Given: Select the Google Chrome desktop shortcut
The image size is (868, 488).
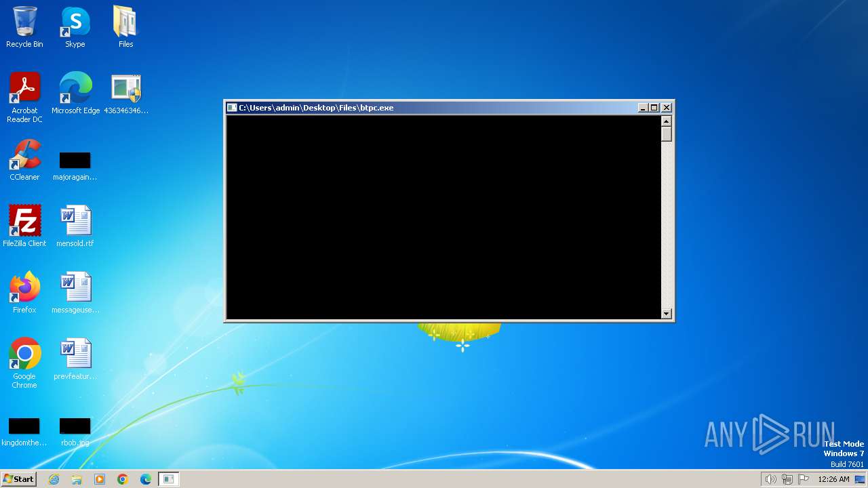Looking at the screenshot, I should 24,363.
